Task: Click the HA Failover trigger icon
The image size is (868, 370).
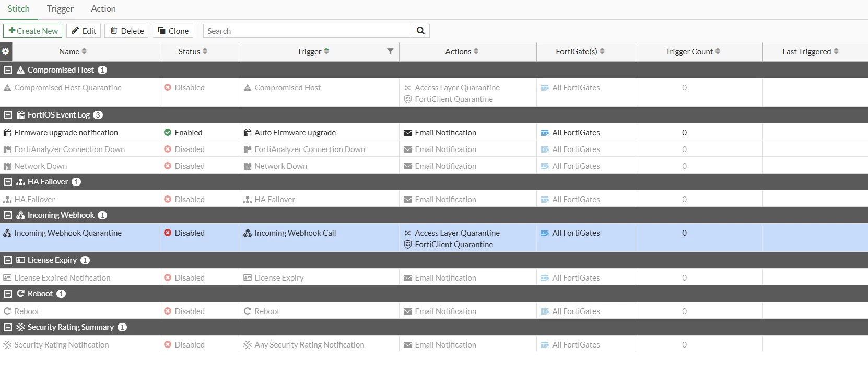Action: (248, 200)
